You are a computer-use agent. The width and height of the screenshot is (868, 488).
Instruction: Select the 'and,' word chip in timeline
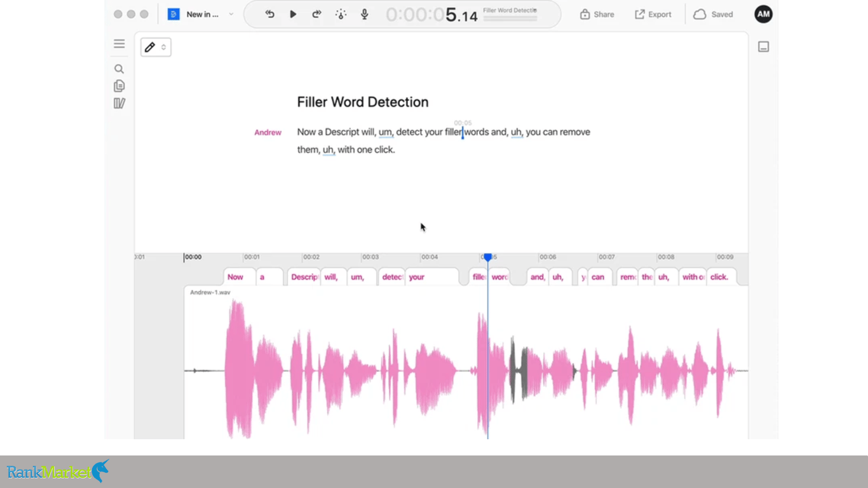[x=538, y=277]
